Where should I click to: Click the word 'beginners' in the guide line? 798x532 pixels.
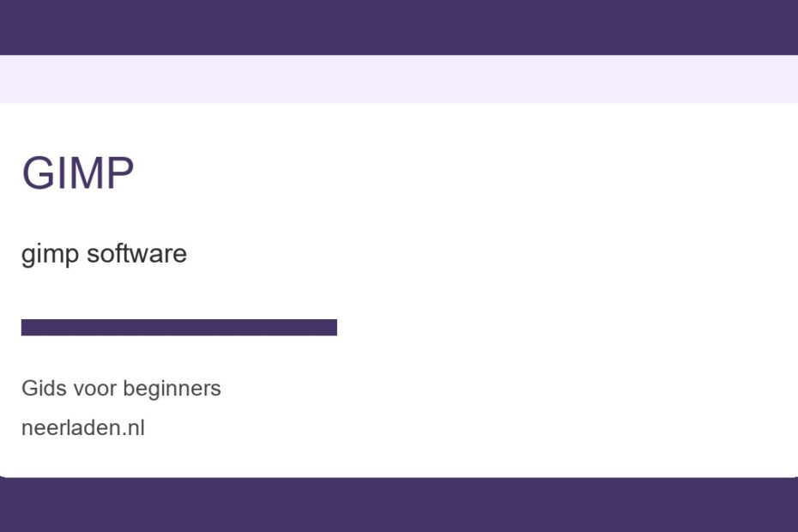[172, 390]
